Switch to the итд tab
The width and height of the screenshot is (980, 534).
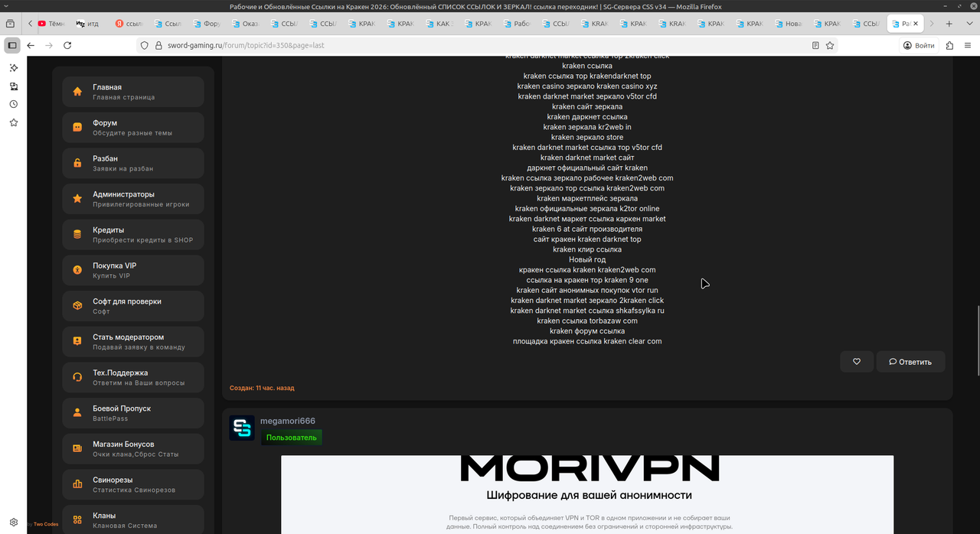click(x=89, y=24)
